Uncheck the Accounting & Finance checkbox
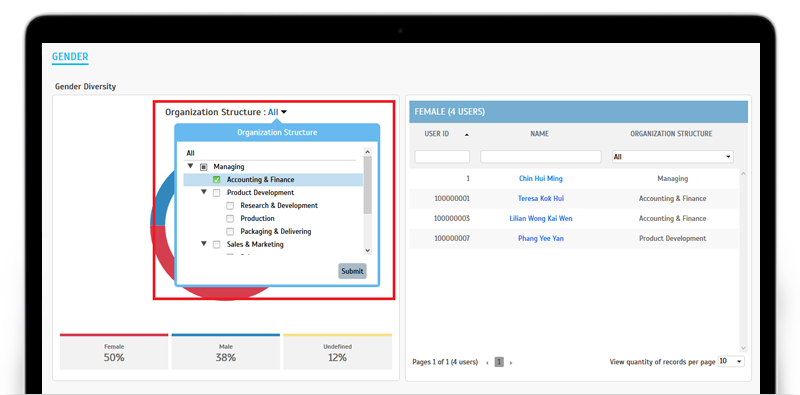Screen dimensions: 800x395 (217, 180)
